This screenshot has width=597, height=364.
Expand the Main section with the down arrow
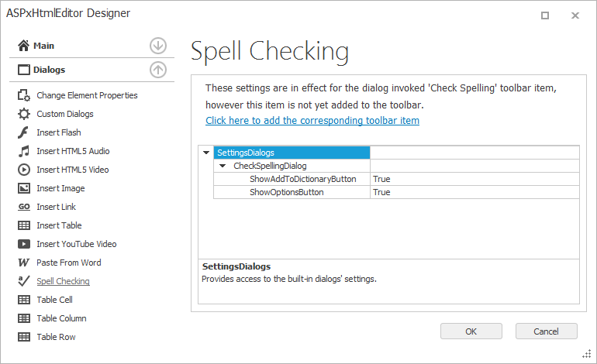158,46
